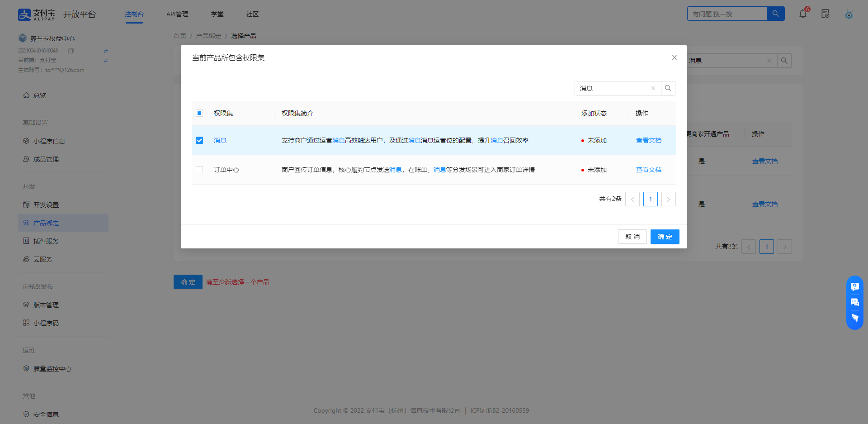Open the API管理 top menu
This screenshot has width=868, height=424.
tap(177, 14)
